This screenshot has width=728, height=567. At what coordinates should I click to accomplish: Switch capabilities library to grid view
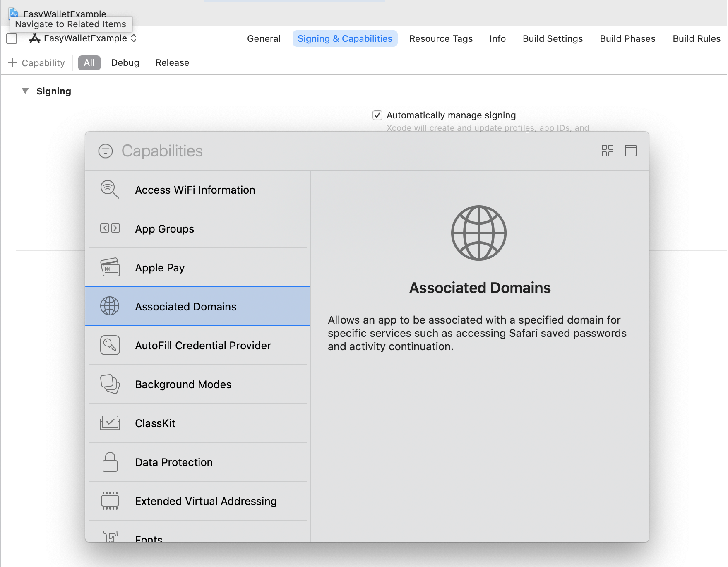[608, 151]
